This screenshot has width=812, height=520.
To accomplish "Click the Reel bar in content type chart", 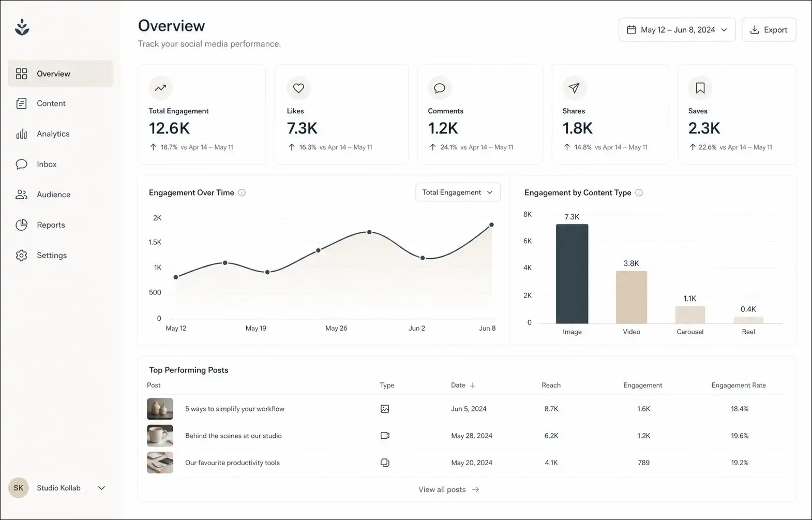I will tap(748, 320).
